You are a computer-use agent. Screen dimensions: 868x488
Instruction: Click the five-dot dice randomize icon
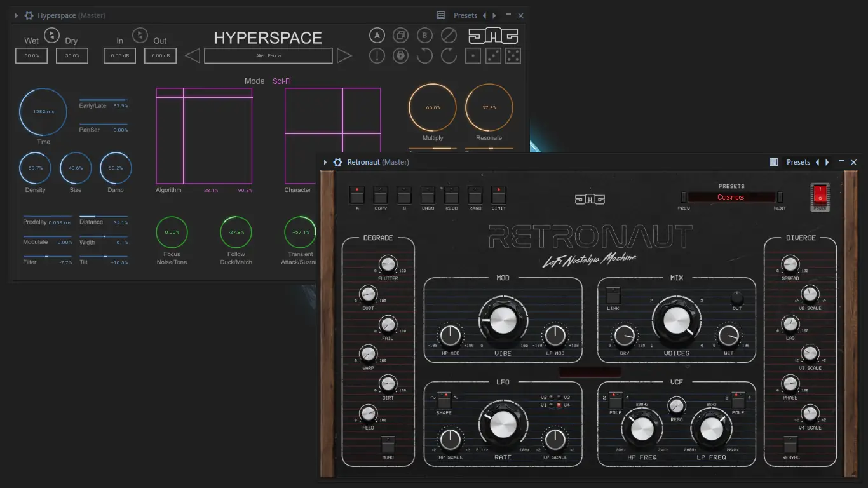click(513, 56)
